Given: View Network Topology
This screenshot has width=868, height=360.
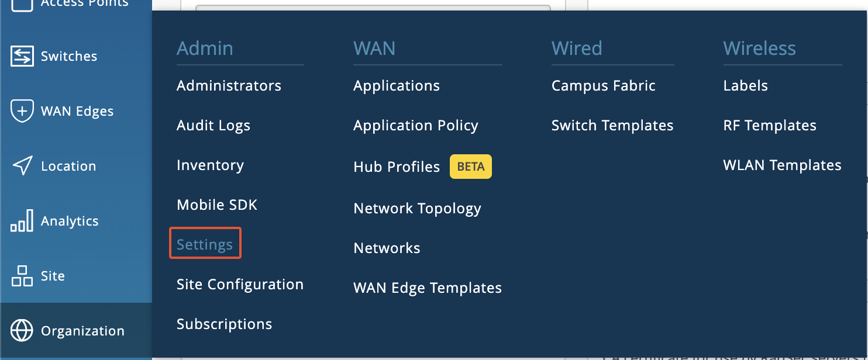Looking at the screenshot, I should (x=417, y=209).
